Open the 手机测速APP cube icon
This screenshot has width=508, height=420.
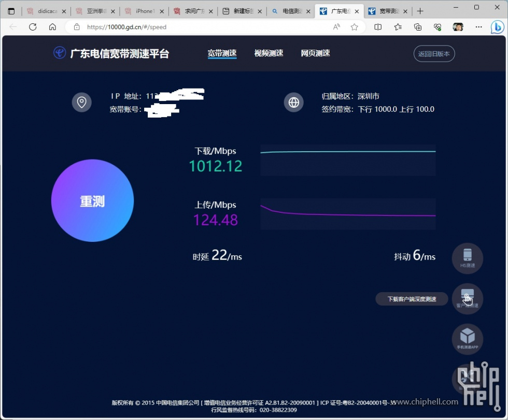(x=468, y=339)
